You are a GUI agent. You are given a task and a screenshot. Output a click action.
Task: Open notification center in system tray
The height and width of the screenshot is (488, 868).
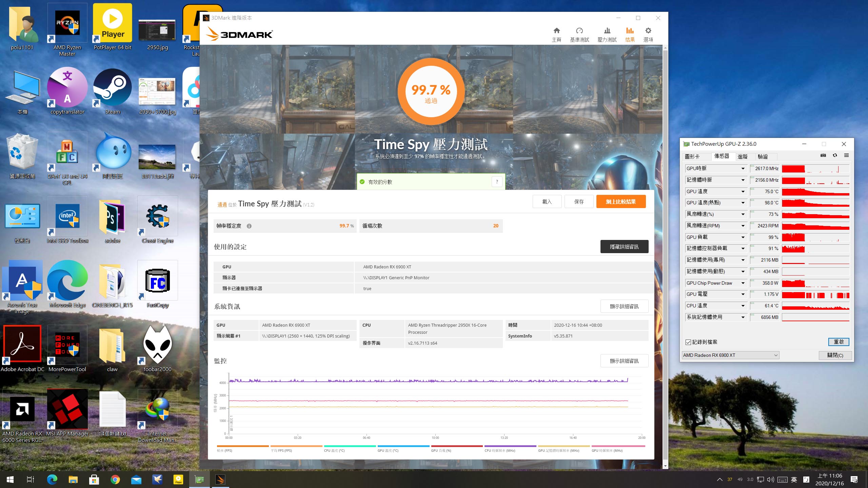854,480
